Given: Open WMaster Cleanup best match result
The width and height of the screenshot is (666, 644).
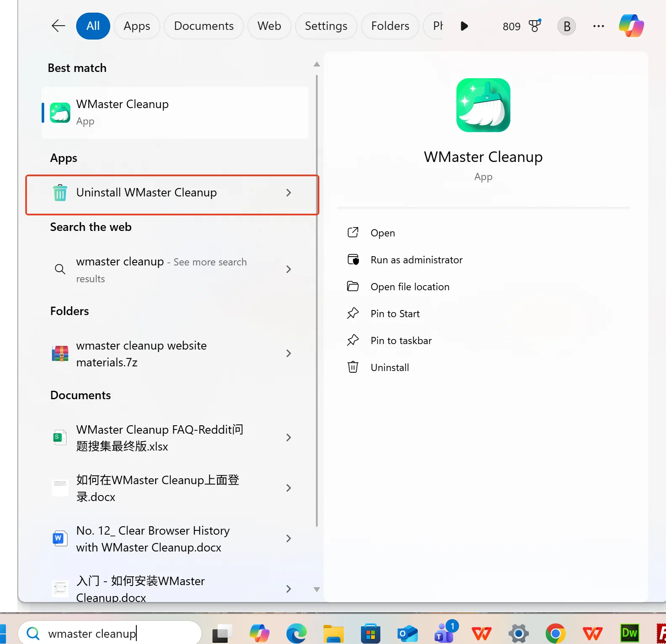Looking at the screenshot, I should pyautogui.click(x=175, y=113).
